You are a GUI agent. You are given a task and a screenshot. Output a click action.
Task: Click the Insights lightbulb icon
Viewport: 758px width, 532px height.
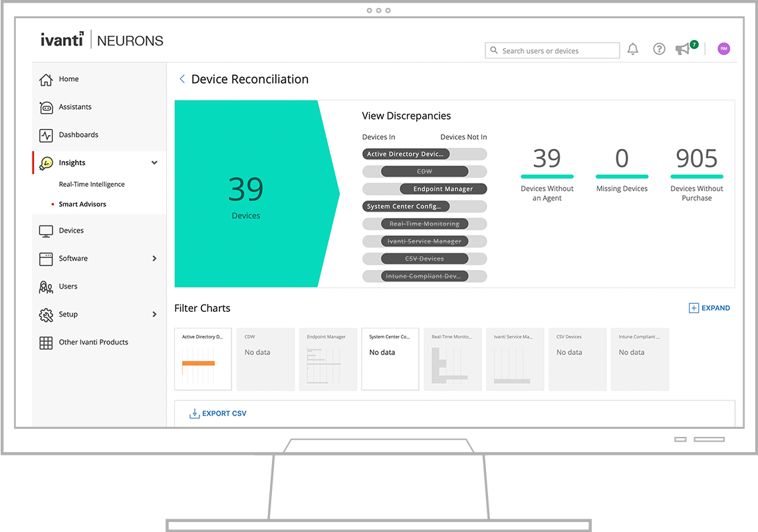tap(46, 163)
